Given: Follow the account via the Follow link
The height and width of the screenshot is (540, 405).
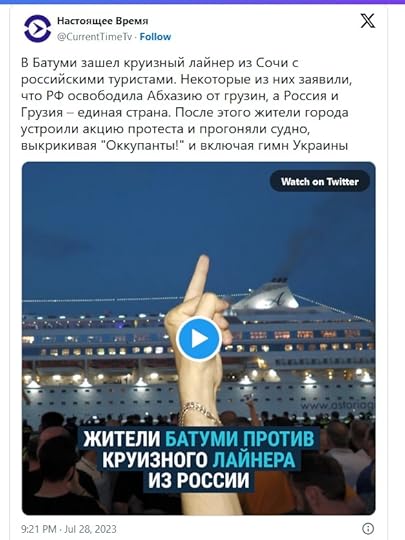Looking at the screenshot, I should click(x=155, y=37).
